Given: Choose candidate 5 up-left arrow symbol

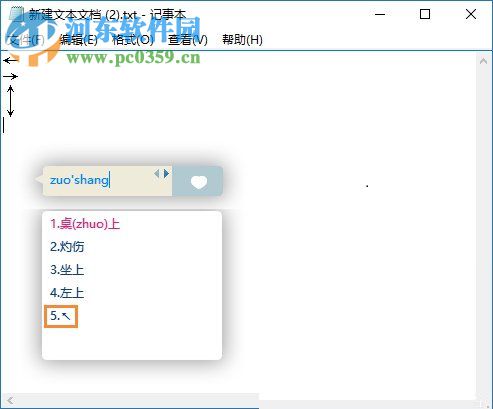Looking at the screenshot, I should (61, 316).
